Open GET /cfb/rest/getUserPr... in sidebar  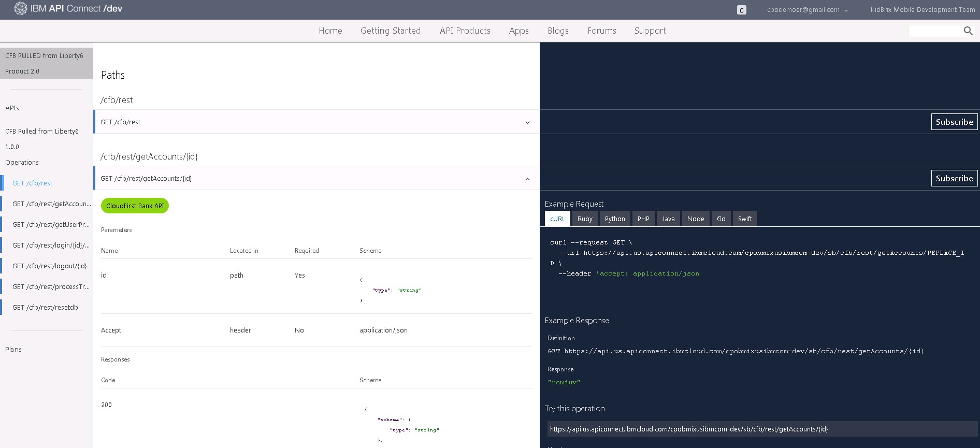coord(51,225)
